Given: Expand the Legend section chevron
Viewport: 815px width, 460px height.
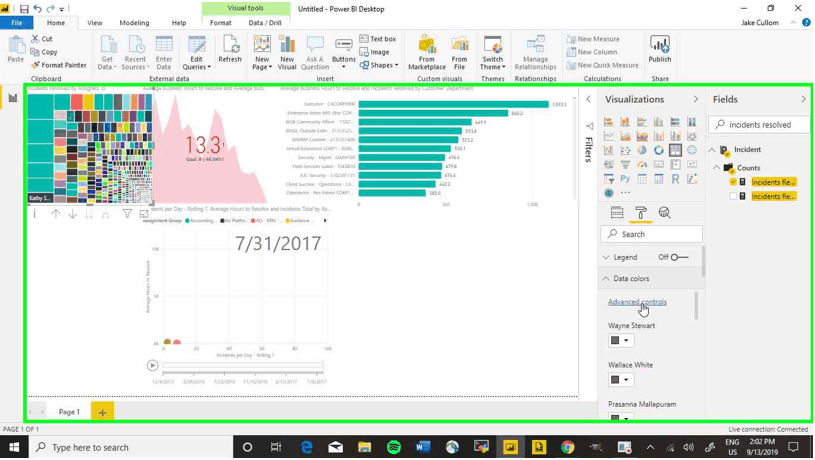Looking at the screenshot, I should coord(606,257).
